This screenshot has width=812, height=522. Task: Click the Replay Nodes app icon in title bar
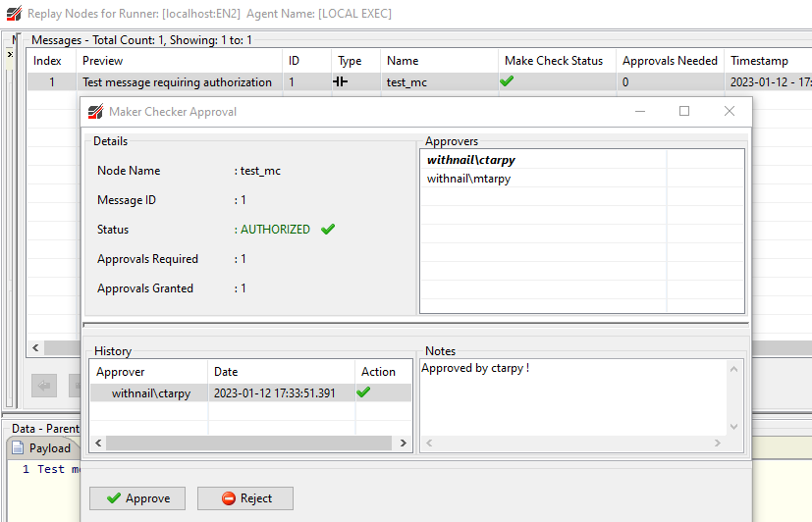coord(13,14)
